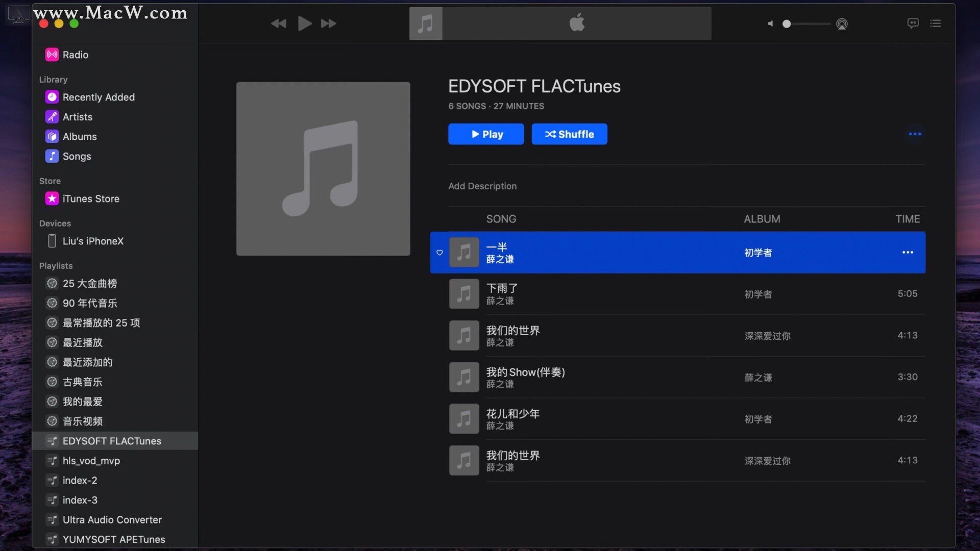
Task: Click the fast forward next track button
Action: tap(328, 23)
